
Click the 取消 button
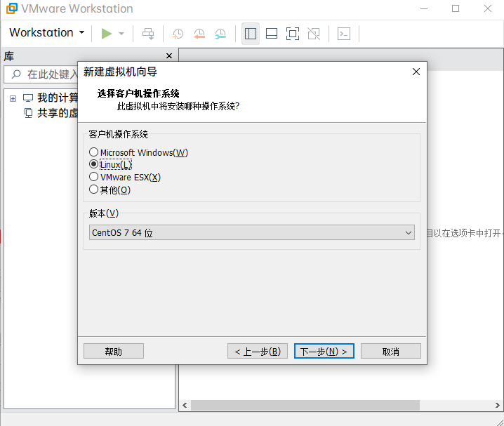pos(390,351)
